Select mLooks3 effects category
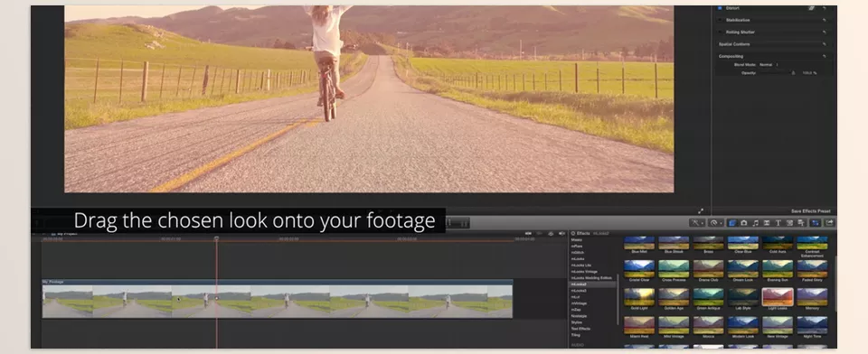The width and height of the screenshot is (868, 354). coord(579,291)
